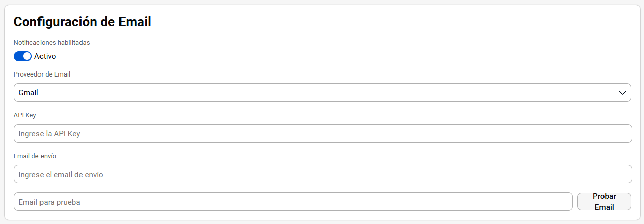Click the Activo label beside the switch
This screenshot has height=224, width=644.
coord(45,56)
